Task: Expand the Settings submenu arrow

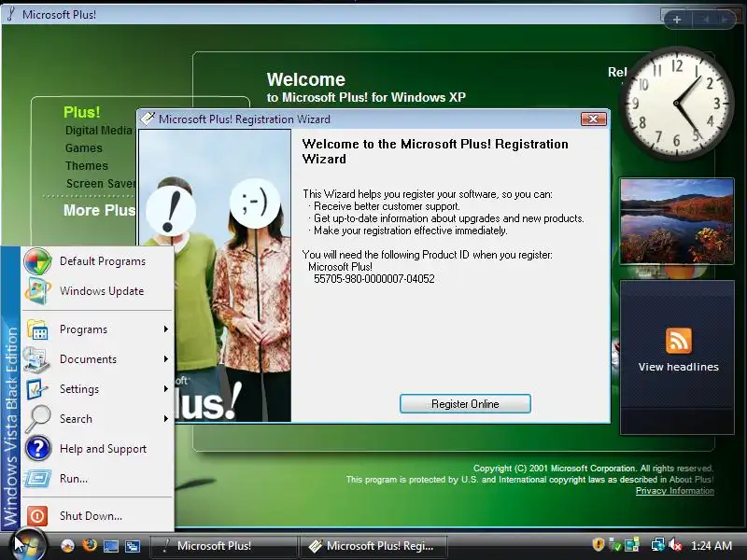Action: pyautogui.click(x=166, y=389)
